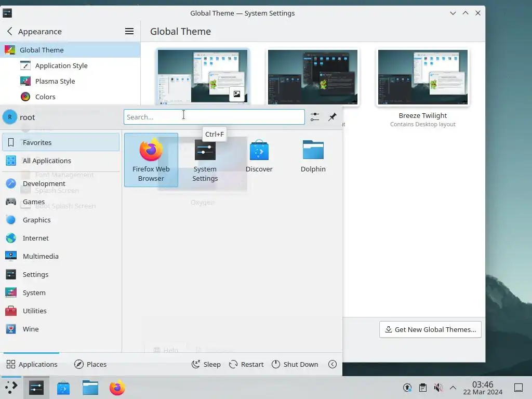Click Show Desktop button in taskbar
Screen dimensions: 532x399
pos(518,388)
